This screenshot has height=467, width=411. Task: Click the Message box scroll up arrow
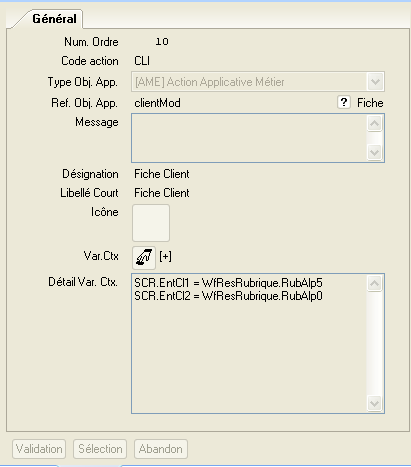374,124
